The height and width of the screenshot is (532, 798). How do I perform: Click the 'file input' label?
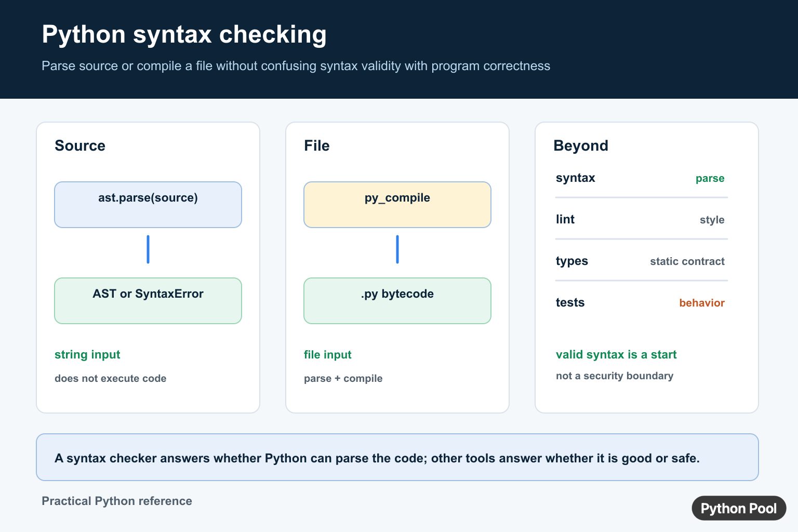[328, 355]
